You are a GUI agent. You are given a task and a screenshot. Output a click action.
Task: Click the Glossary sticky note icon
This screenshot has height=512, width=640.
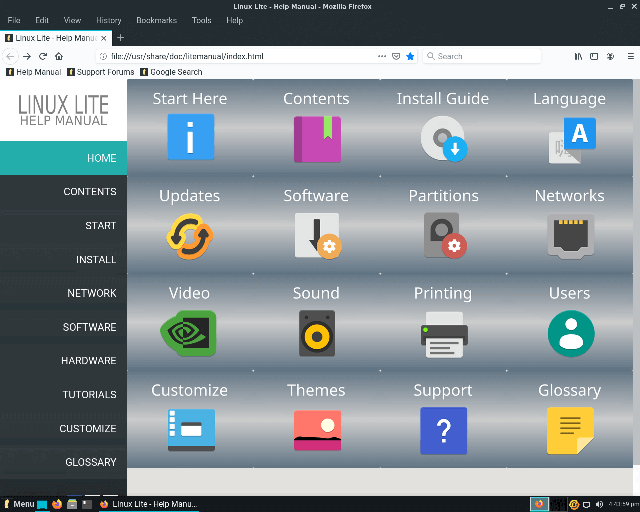[570, 431]
